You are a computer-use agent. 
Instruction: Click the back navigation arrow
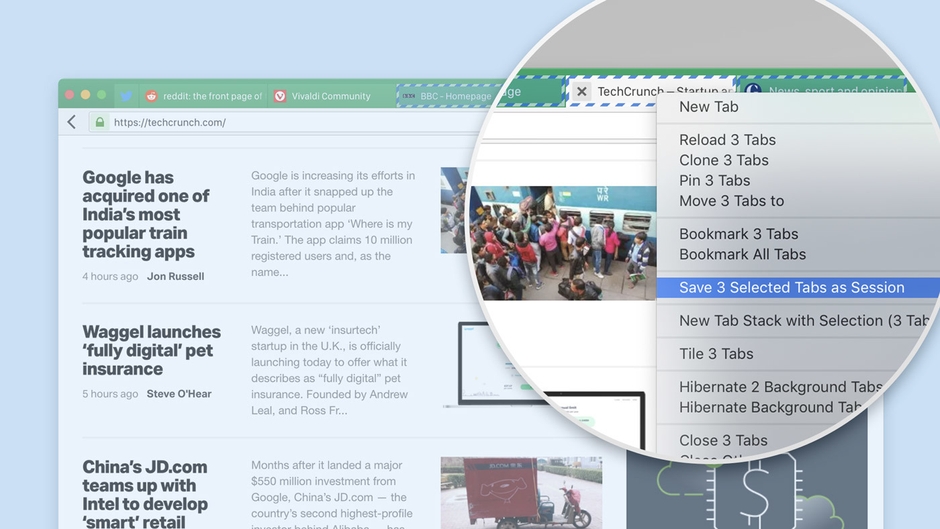pos(72,122)
